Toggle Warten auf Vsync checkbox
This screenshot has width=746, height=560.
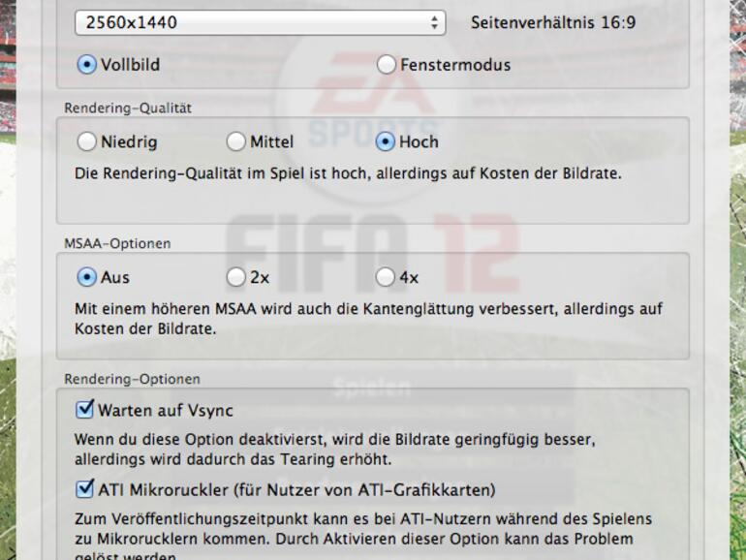pos(84,410)
